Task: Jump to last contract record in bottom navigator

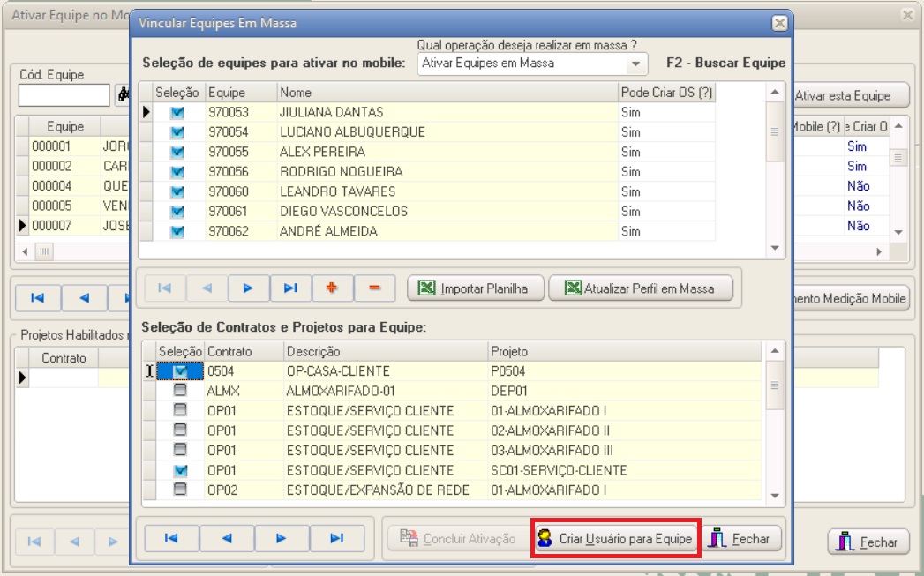Action: tap(336, 538)
